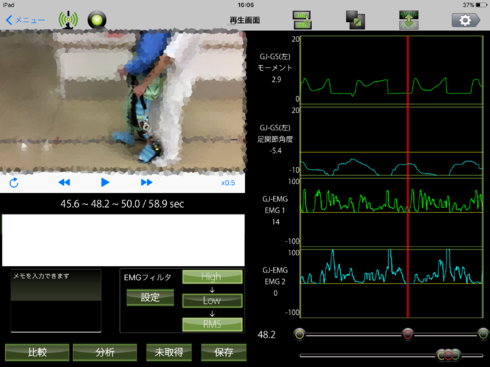The height and width of the screenshot is (367, 490).
Task: Tap the 足関節角度 graph
Action: 391,142
